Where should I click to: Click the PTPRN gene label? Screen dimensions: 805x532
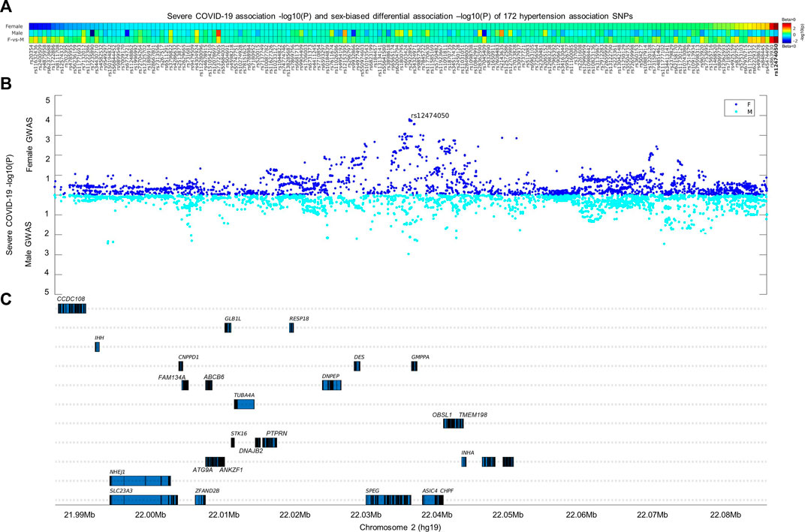tap(276, 434)
